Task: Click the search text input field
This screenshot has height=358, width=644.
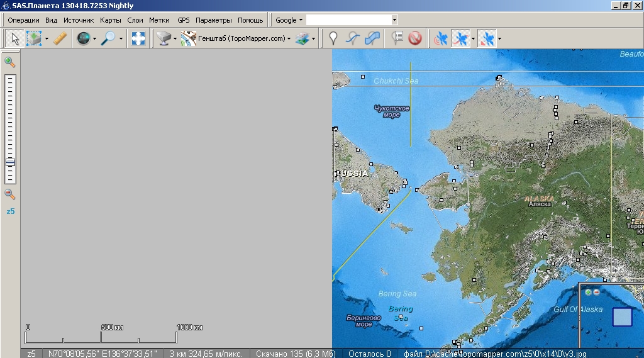Action: 348,20
